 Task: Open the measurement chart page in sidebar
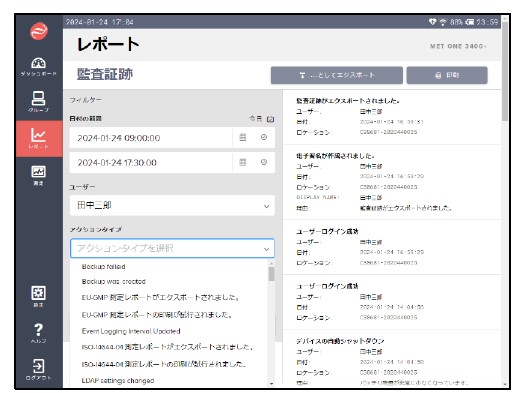click(39, 175)
